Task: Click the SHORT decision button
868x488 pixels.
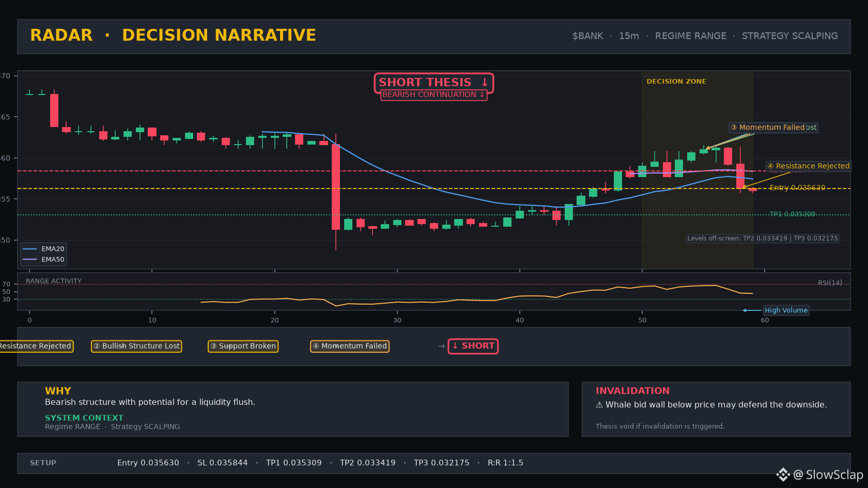Action: (473, 347)
